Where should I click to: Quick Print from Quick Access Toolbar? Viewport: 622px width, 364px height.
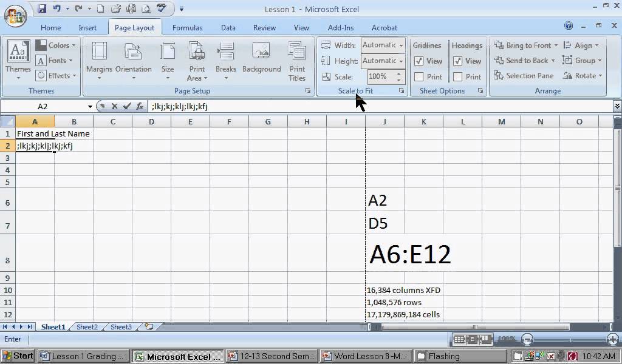coord(131,8)
